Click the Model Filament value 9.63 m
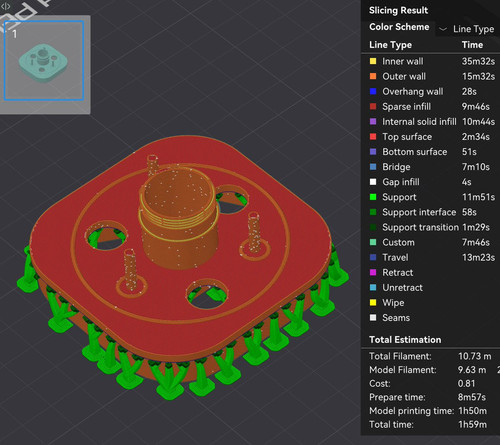 click(472, 370)
